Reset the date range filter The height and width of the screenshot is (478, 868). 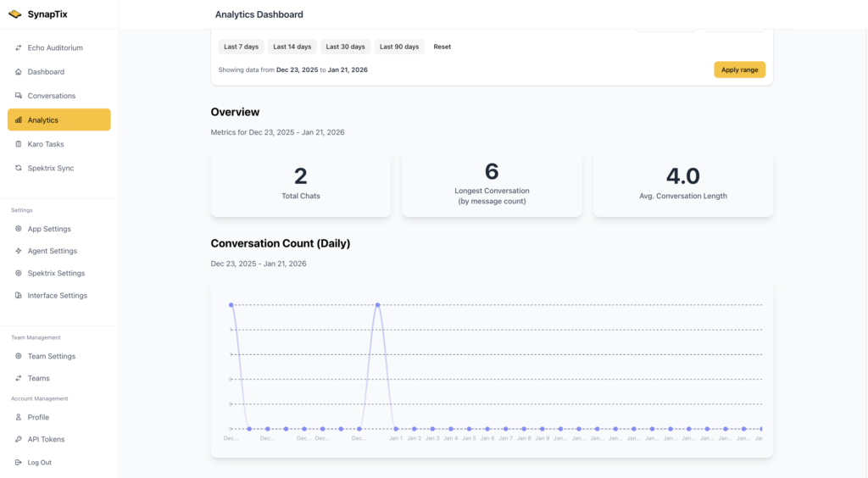coord(442,47)
